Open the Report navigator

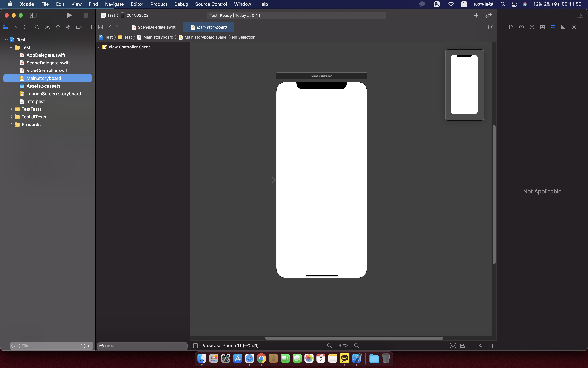90,27
